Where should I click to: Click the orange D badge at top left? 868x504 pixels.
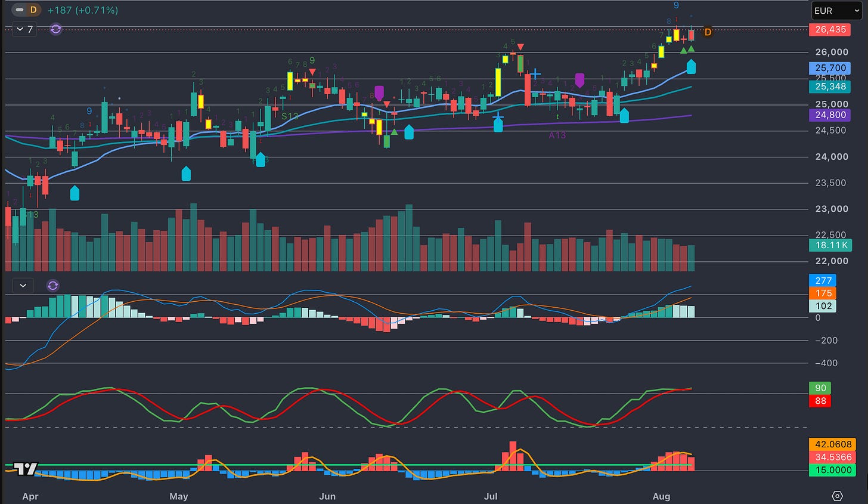click(x=34, y=10)
